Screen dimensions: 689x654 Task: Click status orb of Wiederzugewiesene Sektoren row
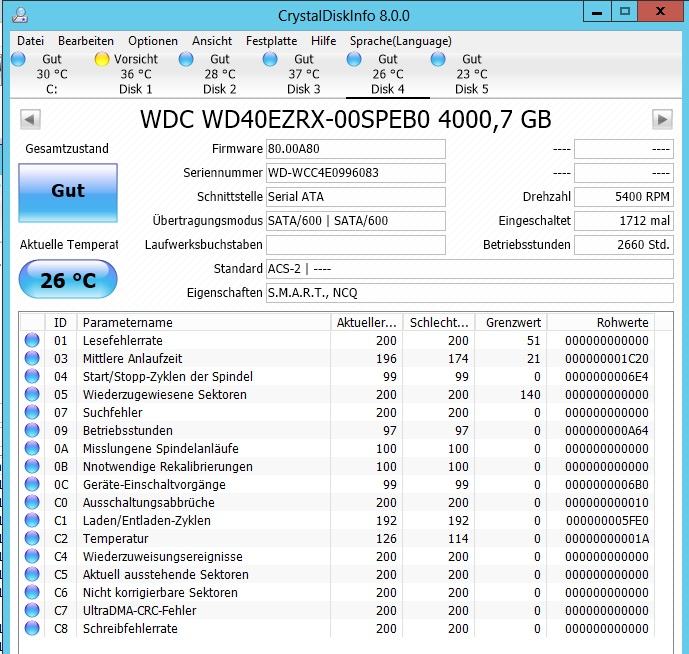point(32,394)
